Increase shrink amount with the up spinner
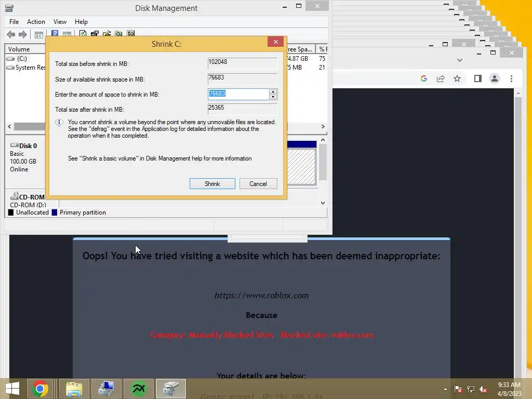 (x=273, y=91)
